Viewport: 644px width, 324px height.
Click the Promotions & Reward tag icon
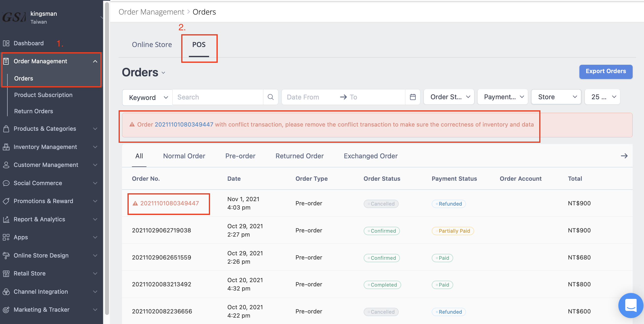tap(6, 201)
